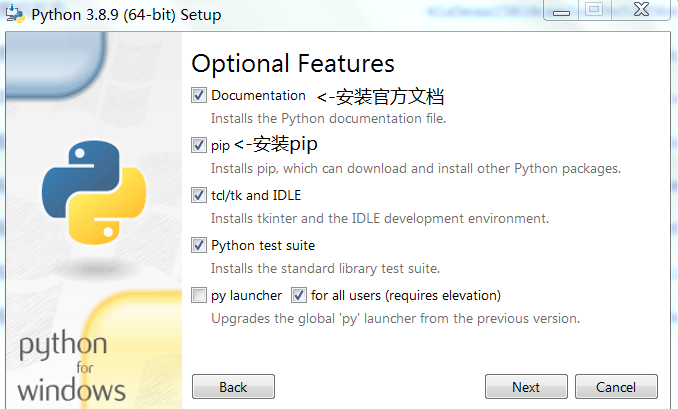Click the Python icon in the title bar
Screen dimensions: 678x409
(14, 14)
